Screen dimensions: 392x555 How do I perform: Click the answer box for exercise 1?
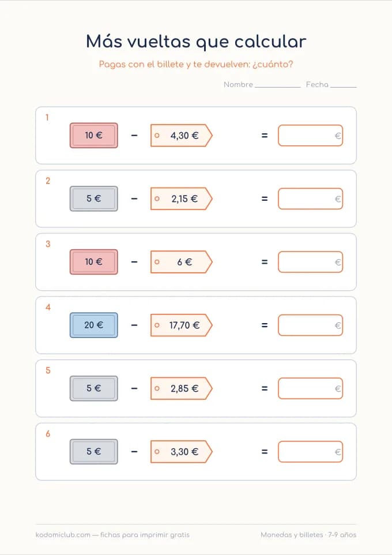click(310, 135)
